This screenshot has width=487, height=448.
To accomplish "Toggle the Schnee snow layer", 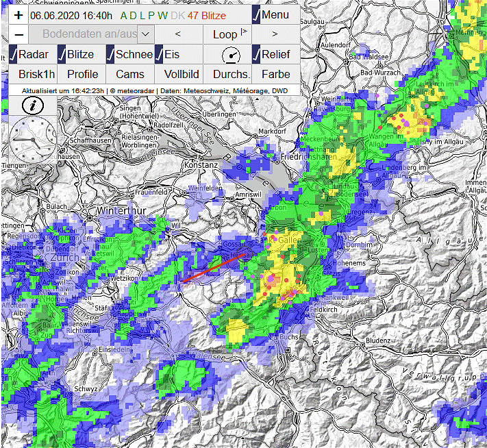I will 130,55.
